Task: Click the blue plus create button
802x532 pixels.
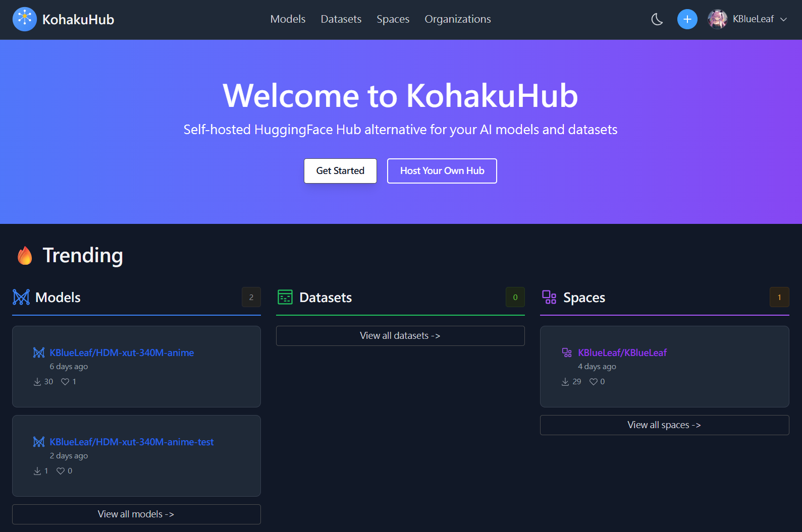Action: click(687, 19)
